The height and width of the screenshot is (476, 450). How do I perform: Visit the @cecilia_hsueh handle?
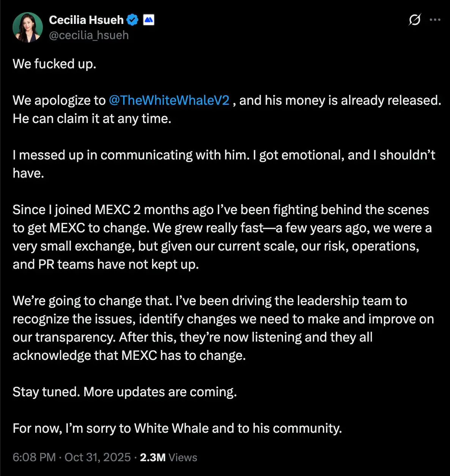tap(89, 35)
